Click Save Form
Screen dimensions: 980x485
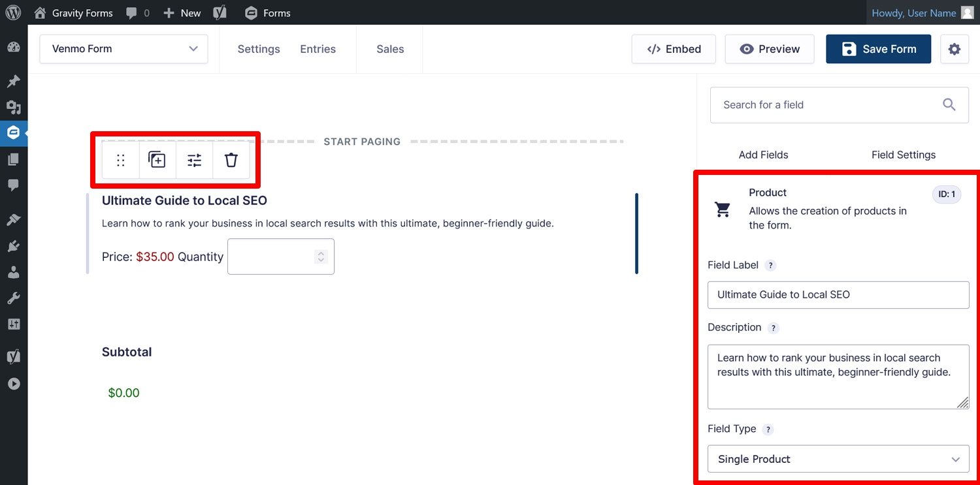pos(878,49)
